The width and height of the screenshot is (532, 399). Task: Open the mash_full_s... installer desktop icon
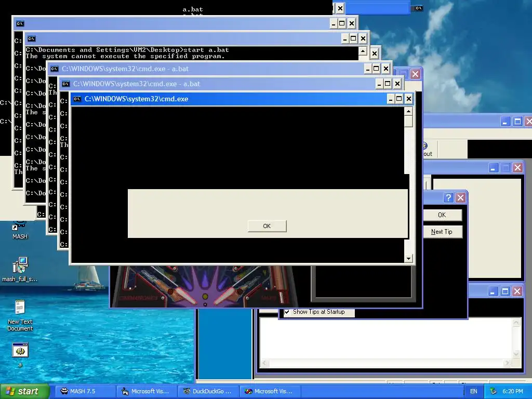20,269
